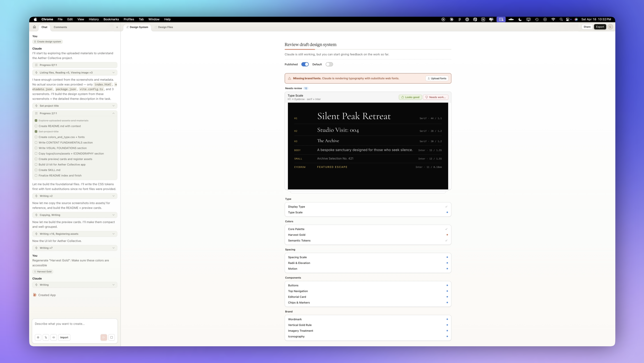The width and height of the screenshot is (644, 363).
Task: Open the Harvest Gold color item
Action: point(296,235)
